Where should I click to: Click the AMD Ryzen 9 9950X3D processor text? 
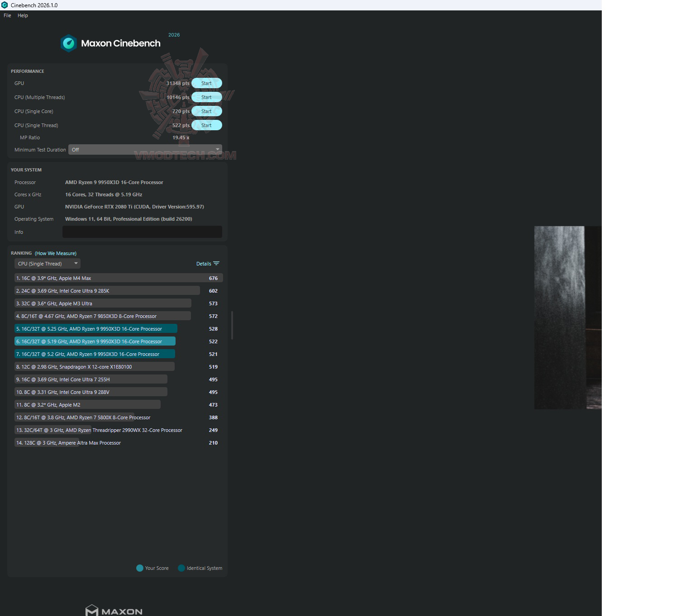point(114,182)
